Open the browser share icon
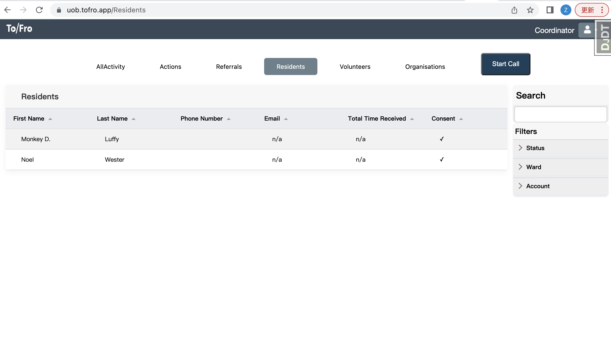The image size is (611, 364). [514, 10]
